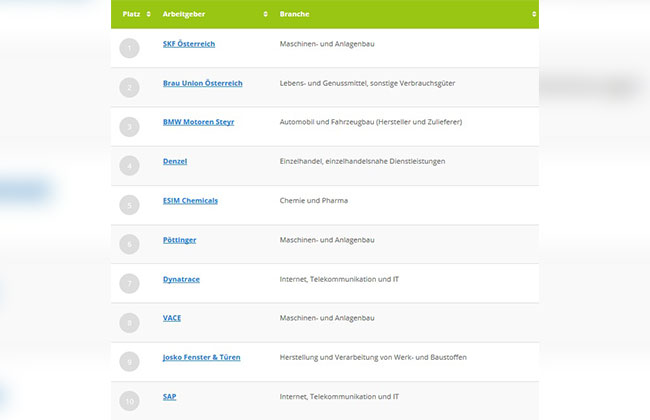
Task: Click rank badge 8 beside VACE
Action: (129, 323)
